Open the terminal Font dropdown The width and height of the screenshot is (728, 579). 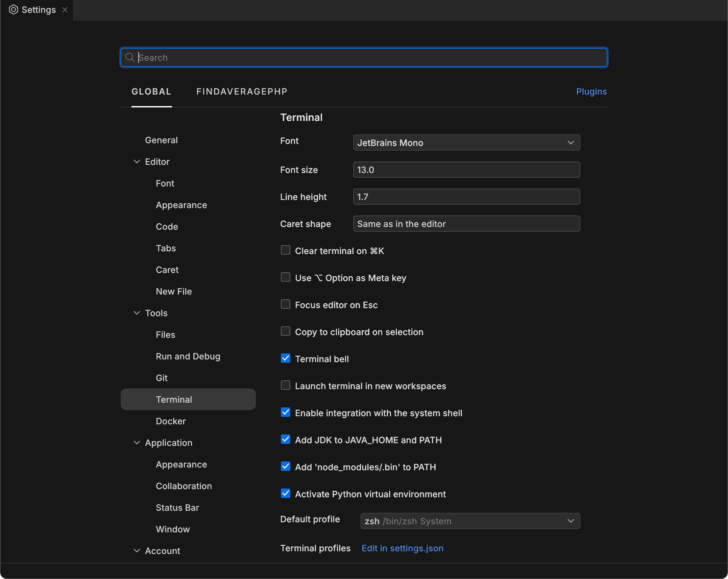[466, 143]
